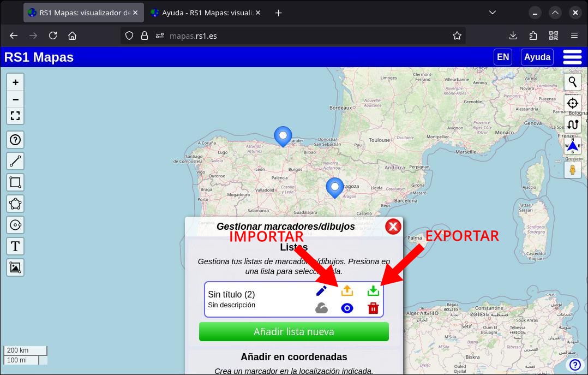Image resolution: width=588 pixels, height=375 pixels.
Task: Select the polygon drawing tool
Action: pyautogui.click(x=15, y=204)
